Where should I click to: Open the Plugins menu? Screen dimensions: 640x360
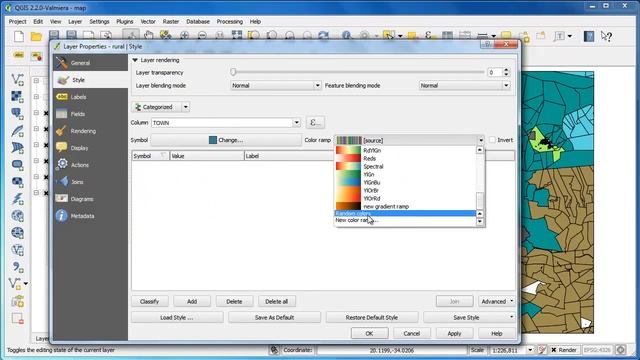click(124, 22)
